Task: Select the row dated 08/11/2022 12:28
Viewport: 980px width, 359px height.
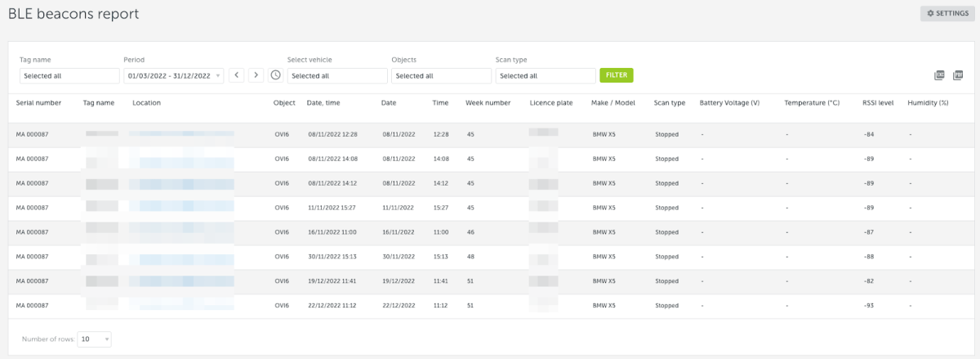Action: pyautogui.click(x=332, y=134)
